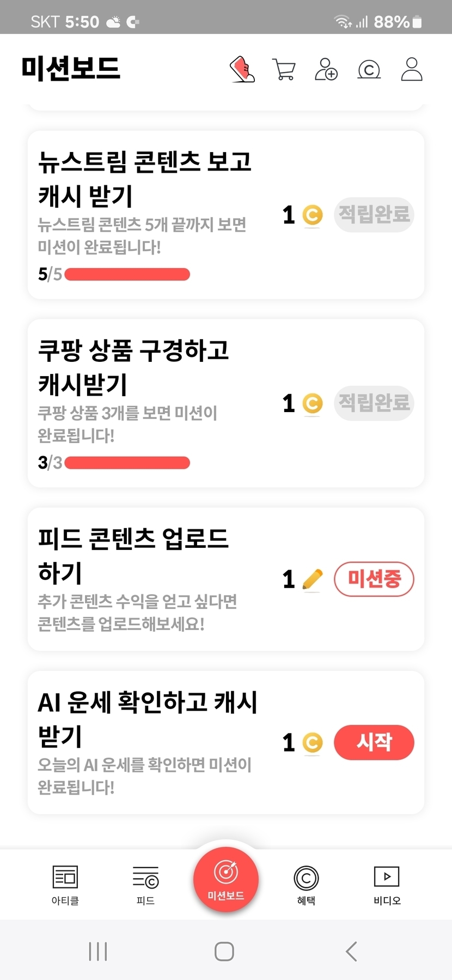Open the user profile icon

[411, 69]
